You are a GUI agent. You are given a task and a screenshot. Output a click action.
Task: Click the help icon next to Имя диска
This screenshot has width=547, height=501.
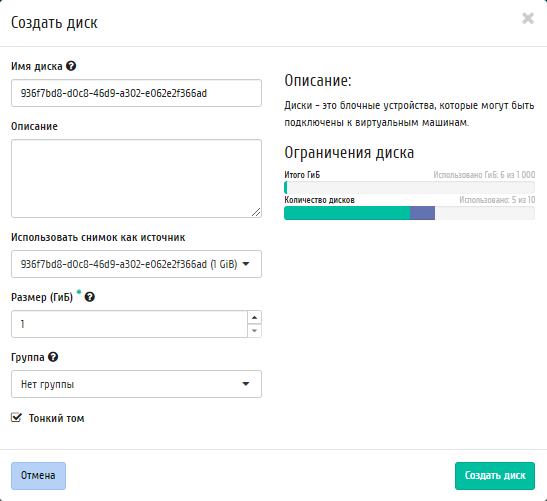click(x=71, y=66)
